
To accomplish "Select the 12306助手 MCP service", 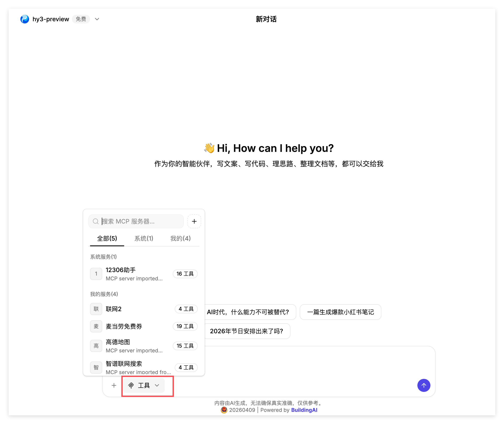I will coord(144,274).
